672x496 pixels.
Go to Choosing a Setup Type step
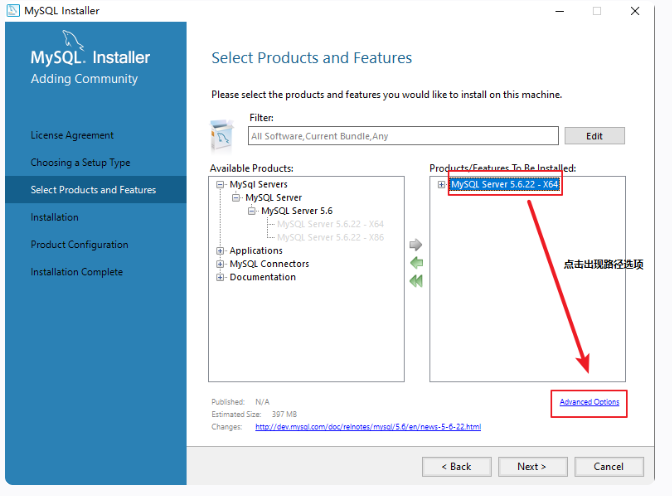pyautogui.click(x=80, y=163)
